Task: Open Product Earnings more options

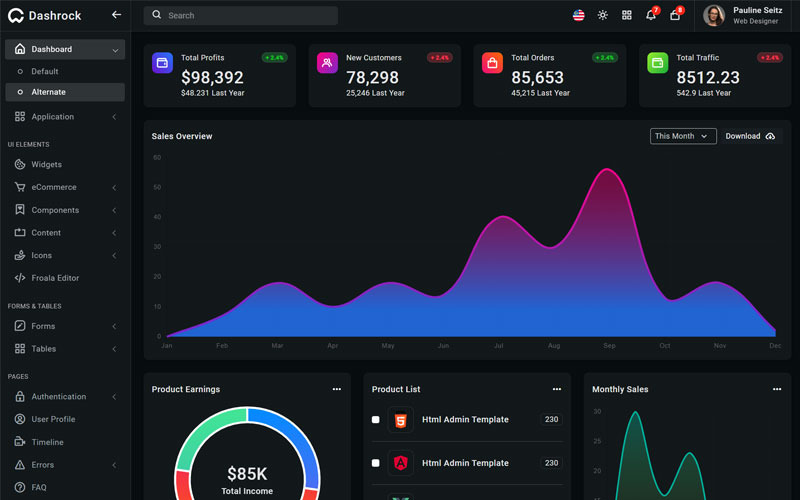Action: (337, 389)
